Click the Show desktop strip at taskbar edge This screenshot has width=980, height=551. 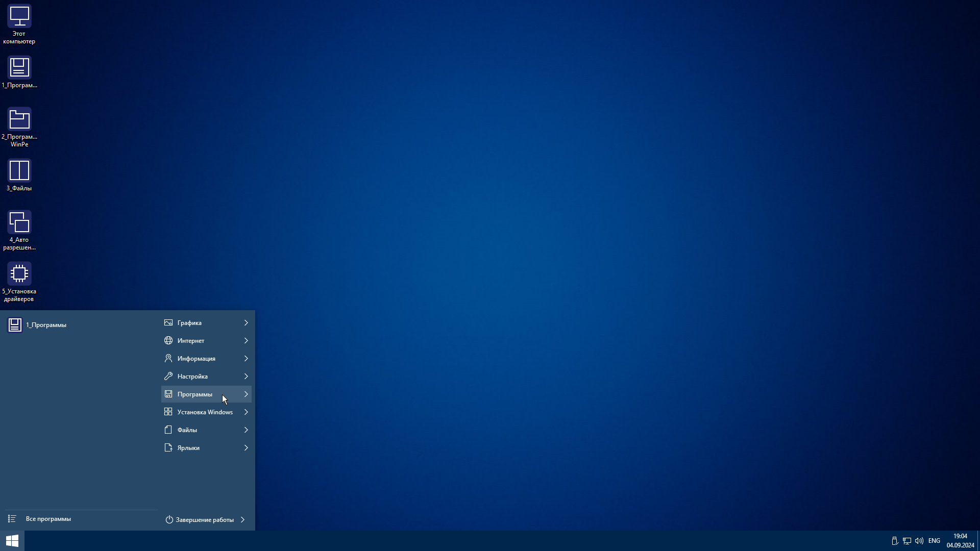coord(978,541)
